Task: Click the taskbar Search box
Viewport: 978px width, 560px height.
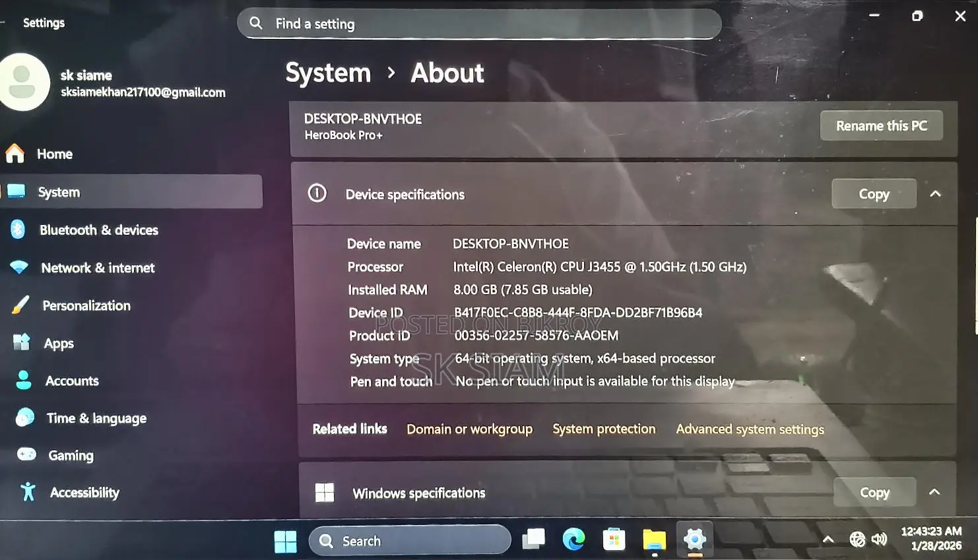Action: point(410,541)
